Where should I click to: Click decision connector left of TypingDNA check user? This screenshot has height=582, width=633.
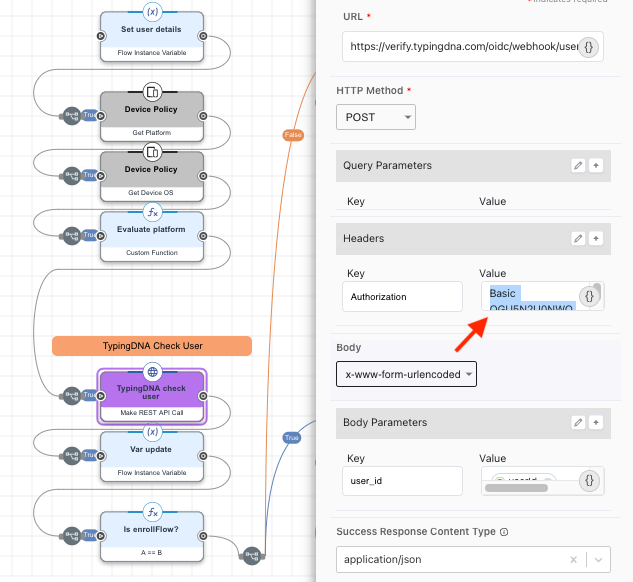(72, 396)
